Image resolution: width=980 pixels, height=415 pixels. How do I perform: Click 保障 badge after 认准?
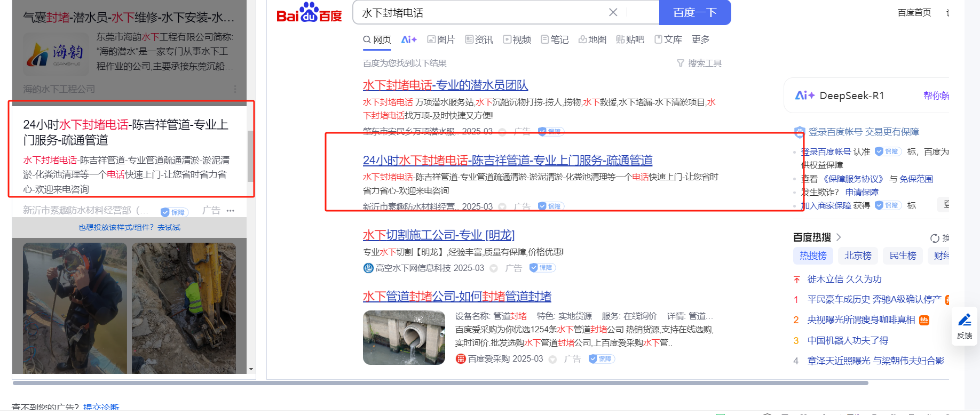[x=888, y=151]
